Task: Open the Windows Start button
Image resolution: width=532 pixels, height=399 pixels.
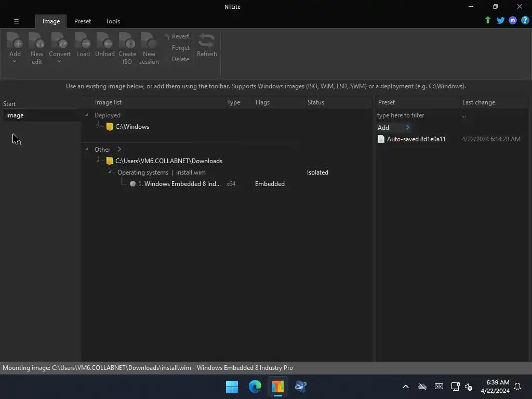Action: (x=232, y=387)
